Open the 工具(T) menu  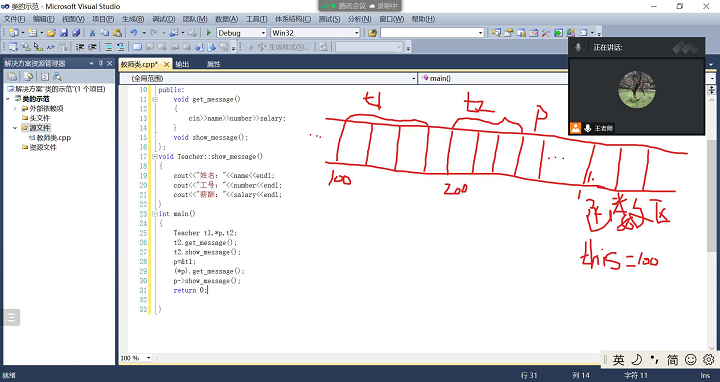pyautogui.click(x=256, y=19)
